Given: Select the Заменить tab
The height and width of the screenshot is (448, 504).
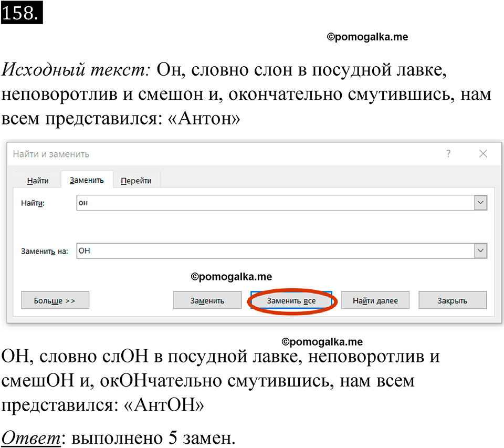Looking at the screenshot, I should pyautogui.click(x=87, y=180).
